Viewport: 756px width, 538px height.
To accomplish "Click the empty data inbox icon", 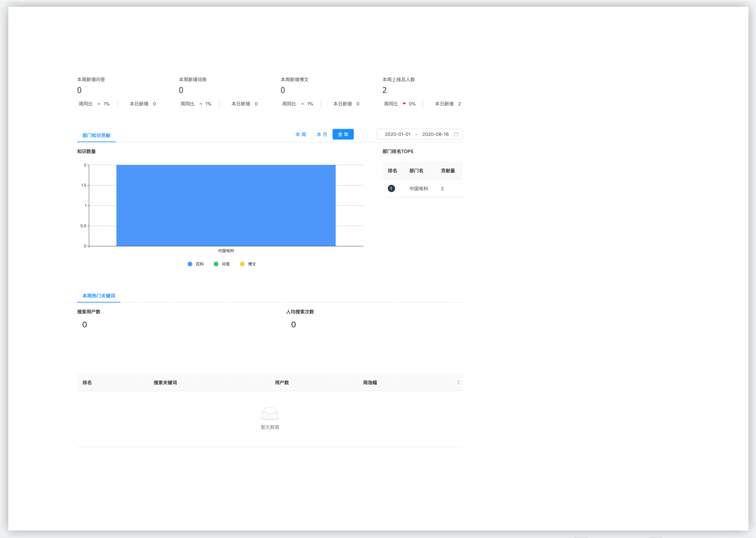I will [270, 413].
